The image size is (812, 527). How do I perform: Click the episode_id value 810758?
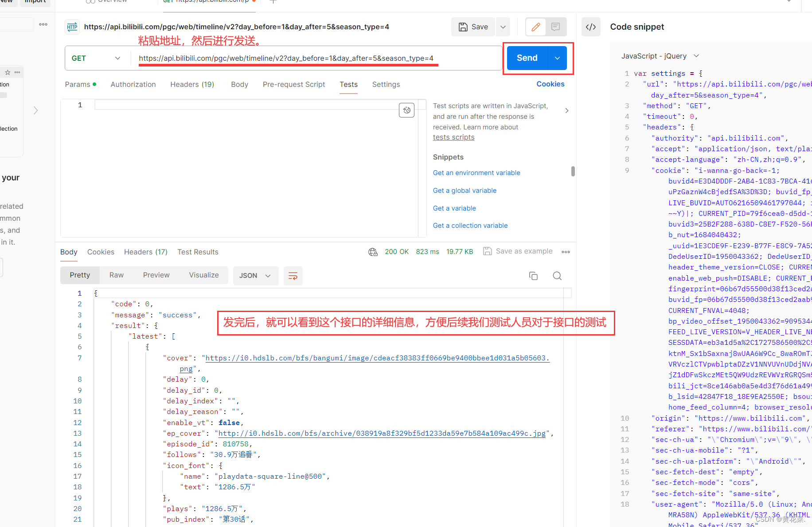235,444
